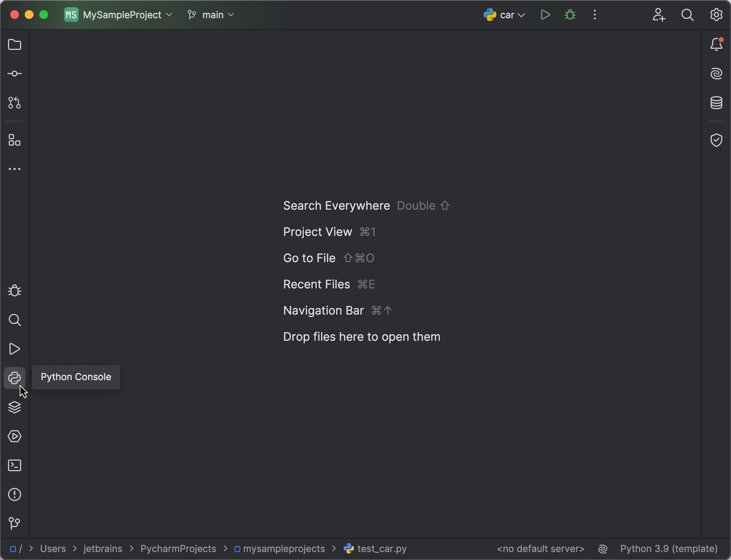Expand the car run configuration dropdown
This screenshot has height=560, width=731.
point(522,15)
